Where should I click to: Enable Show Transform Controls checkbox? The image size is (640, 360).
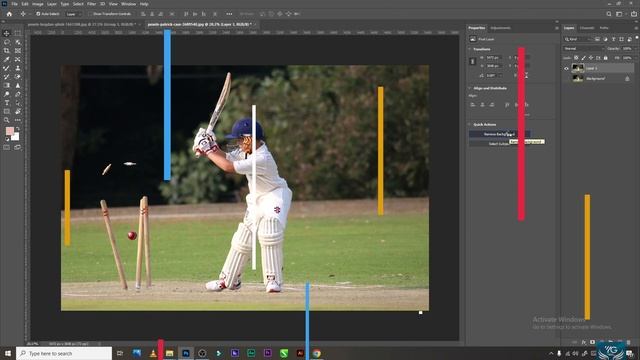pyautogui.click(x=91, y=14)
